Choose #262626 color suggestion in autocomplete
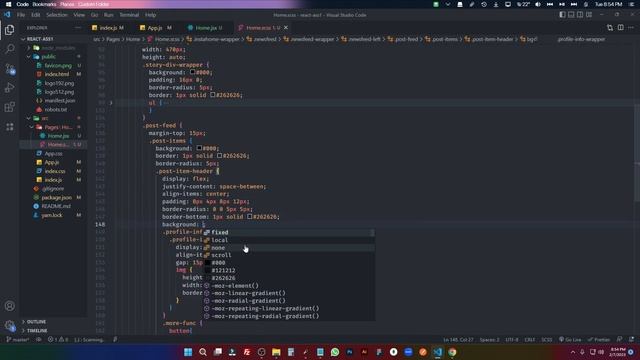This screenshot has height=360, width=640. point(289,278)
